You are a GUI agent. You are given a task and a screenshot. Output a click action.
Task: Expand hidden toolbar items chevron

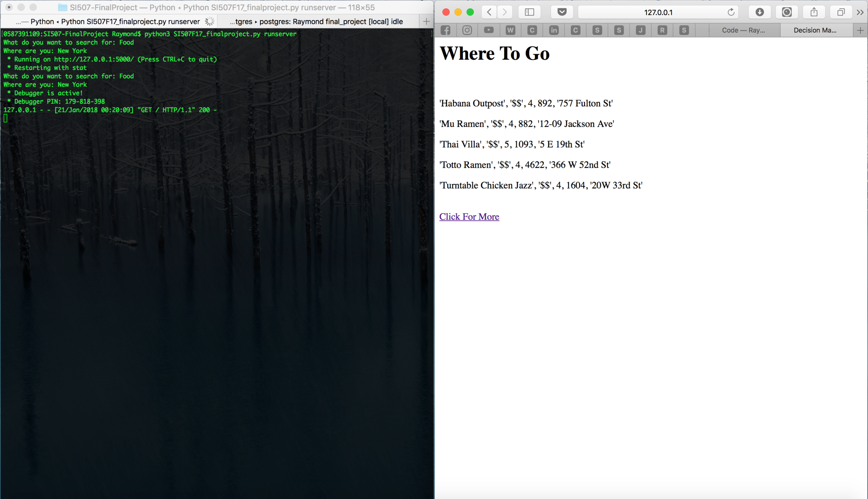860,13
